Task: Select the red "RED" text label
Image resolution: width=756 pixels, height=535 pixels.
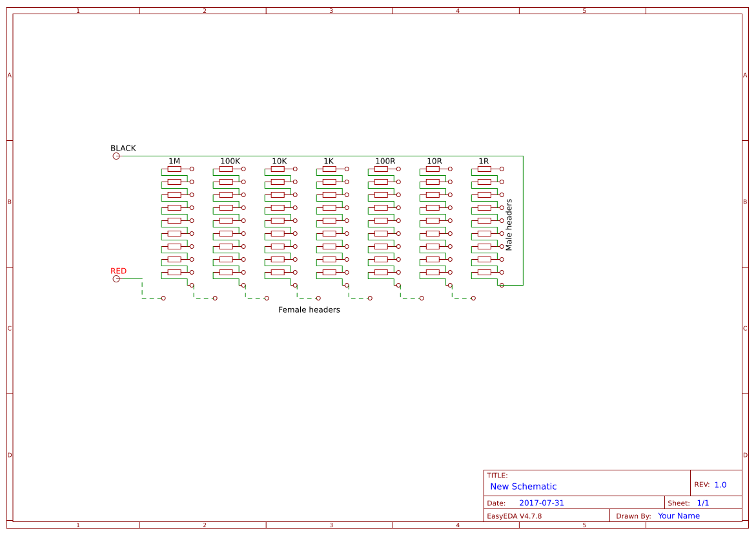Action: (118, 271)
